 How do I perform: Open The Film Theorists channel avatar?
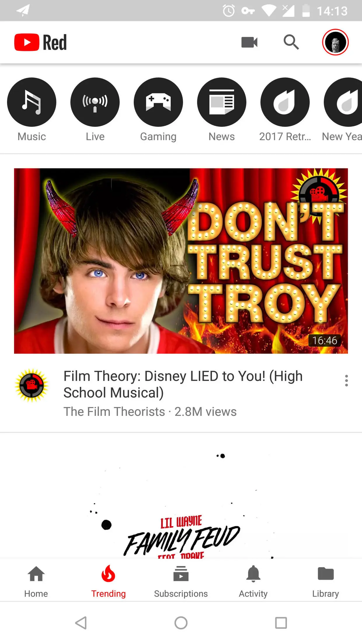tap(32, 385)
